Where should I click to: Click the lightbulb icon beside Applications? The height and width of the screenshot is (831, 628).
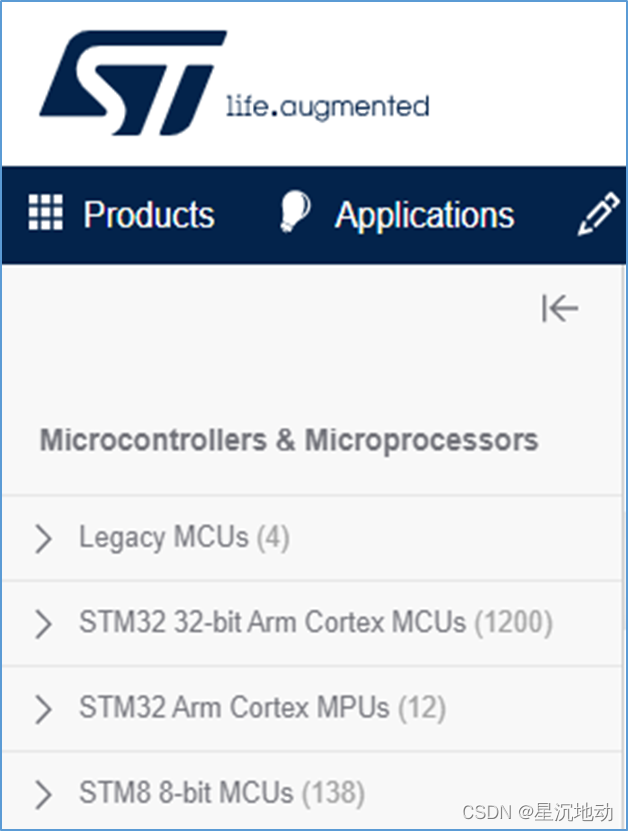(294, 213)
